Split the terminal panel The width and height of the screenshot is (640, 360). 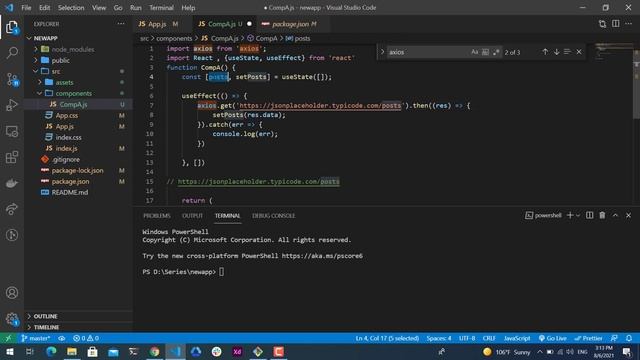(x=589, y=215)
